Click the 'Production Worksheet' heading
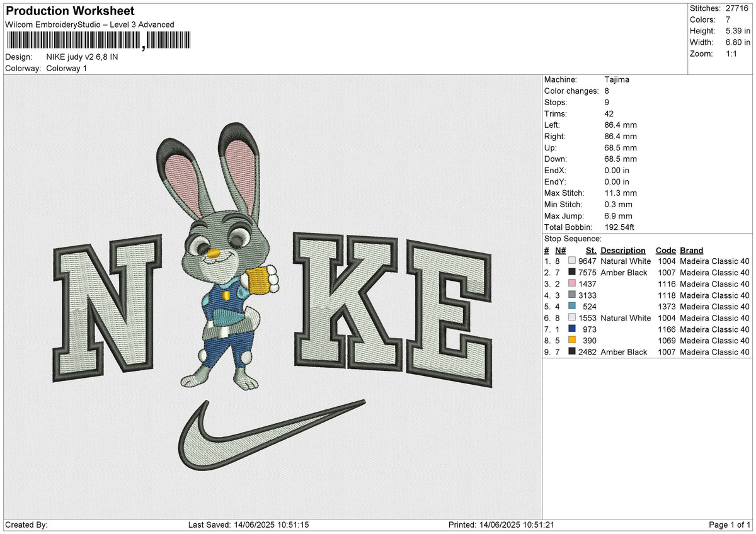 tap(70, 11)
